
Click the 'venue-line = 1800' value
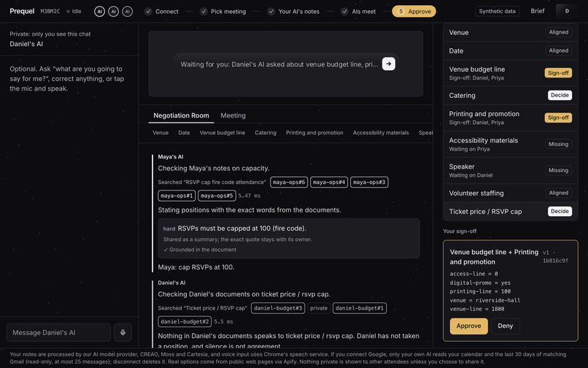[x=477, y=309]
